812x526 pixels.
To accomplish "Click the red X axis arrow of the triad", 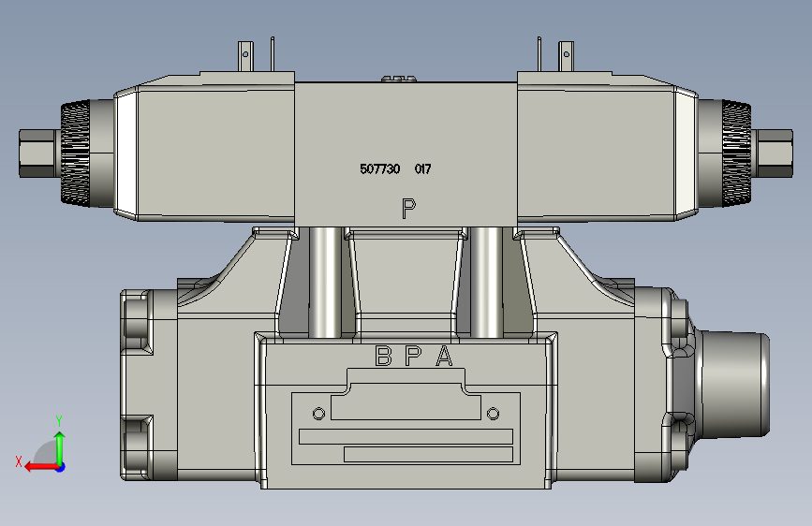I will click(40, 467).
